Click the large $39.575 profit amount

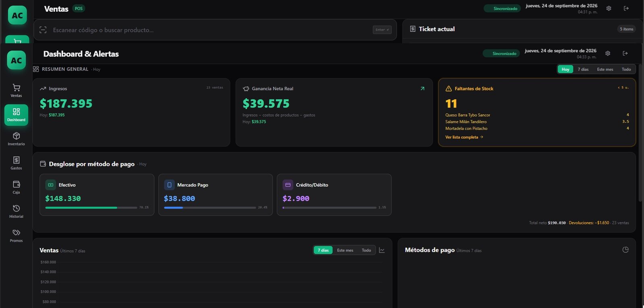point(266,104)
